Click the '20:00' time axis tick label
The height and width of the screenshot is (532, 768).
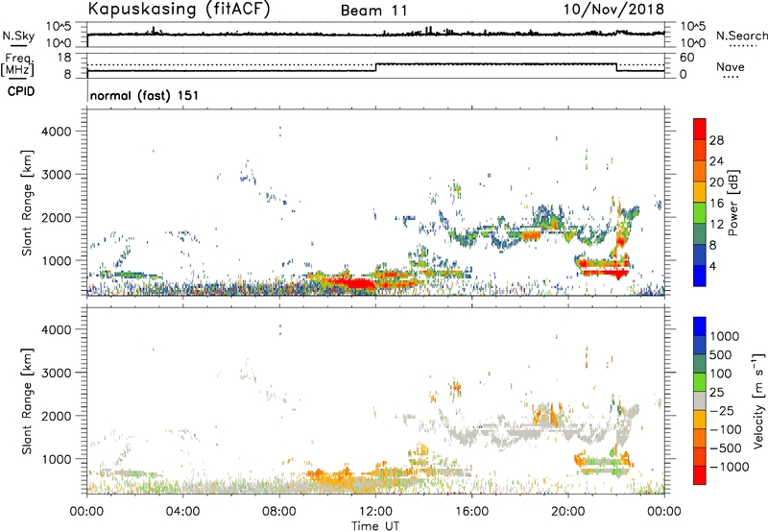coord(567,512)
